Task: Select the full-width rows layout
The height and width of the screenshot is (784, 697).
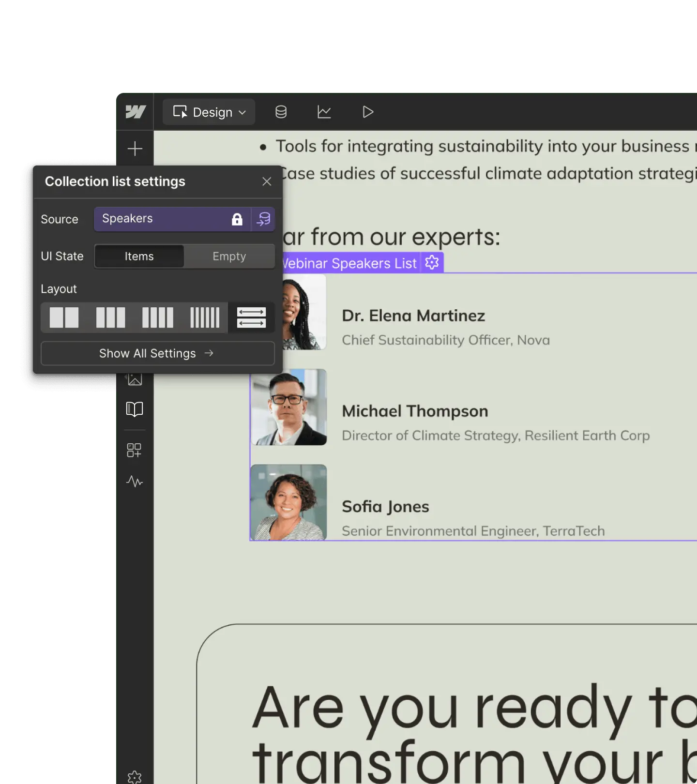Action: click(x=251, y=318)
